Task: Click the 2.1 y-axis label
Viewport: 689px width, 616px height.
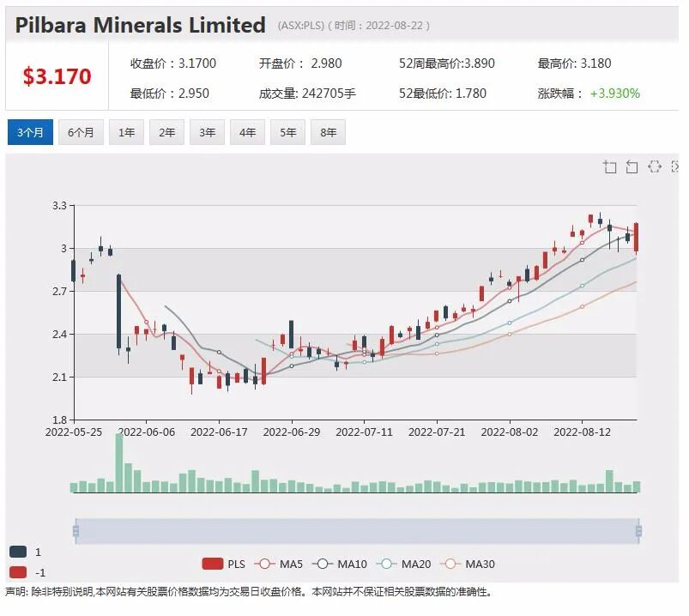Action: (60, 377)
